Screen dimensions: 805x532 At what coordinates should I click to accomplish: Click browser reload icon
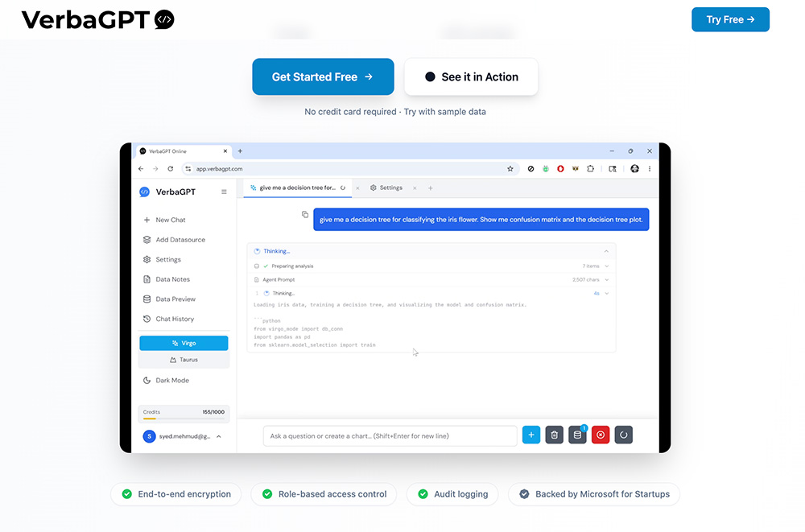coord(171,169)
